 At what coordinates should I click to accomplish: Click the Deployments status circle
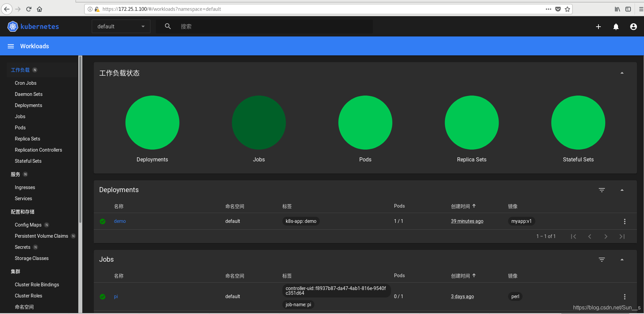coord(152,123)
